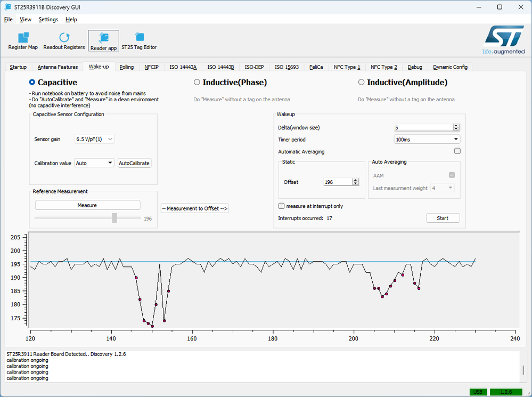Image resolution: width=532 pixels, height=397 pixels.
Task: Increment the Offset value spinner
Action: point(355,180)
